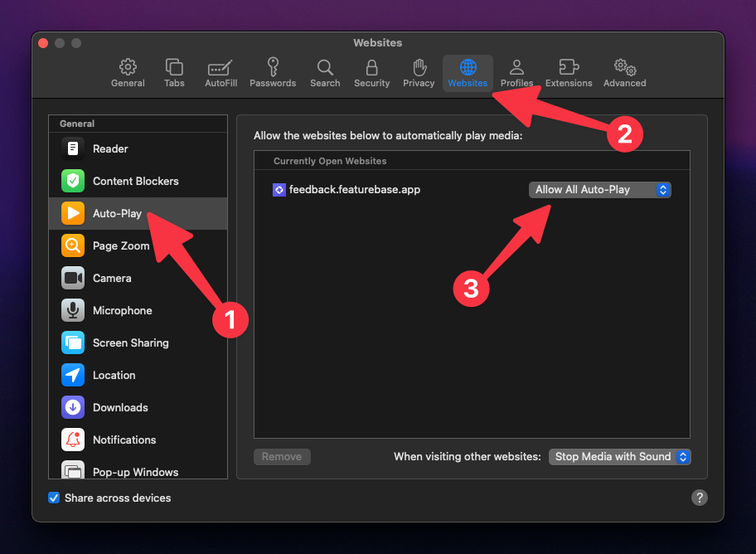Switch to the Tabs tab label

(174, 83)
